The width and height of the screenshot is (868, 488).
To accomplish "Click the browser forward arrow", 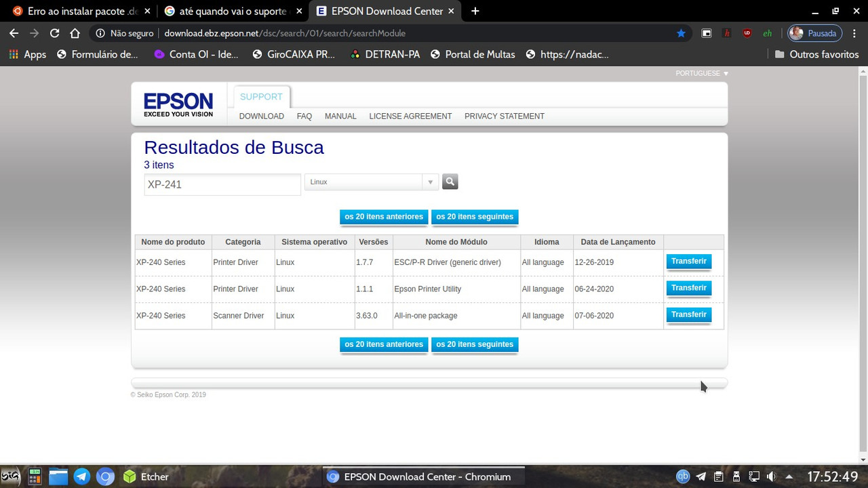I will 35,33.
